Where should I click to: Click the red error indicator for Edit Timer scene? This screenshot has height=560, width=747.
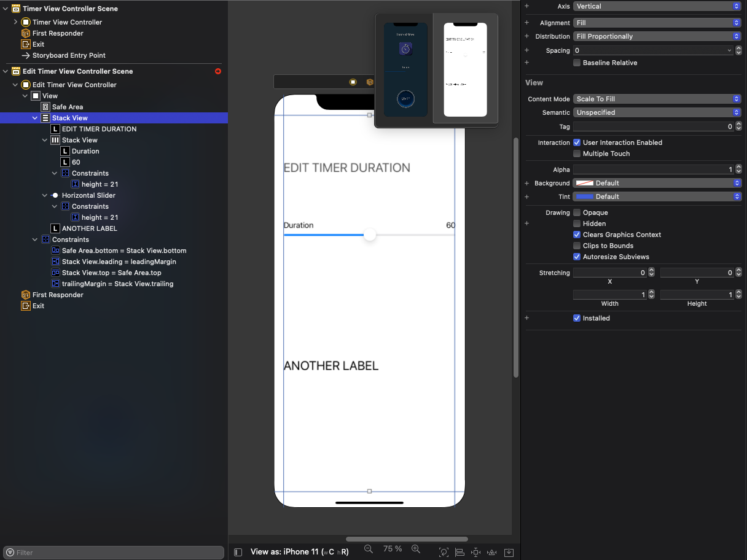pos(218,71)
